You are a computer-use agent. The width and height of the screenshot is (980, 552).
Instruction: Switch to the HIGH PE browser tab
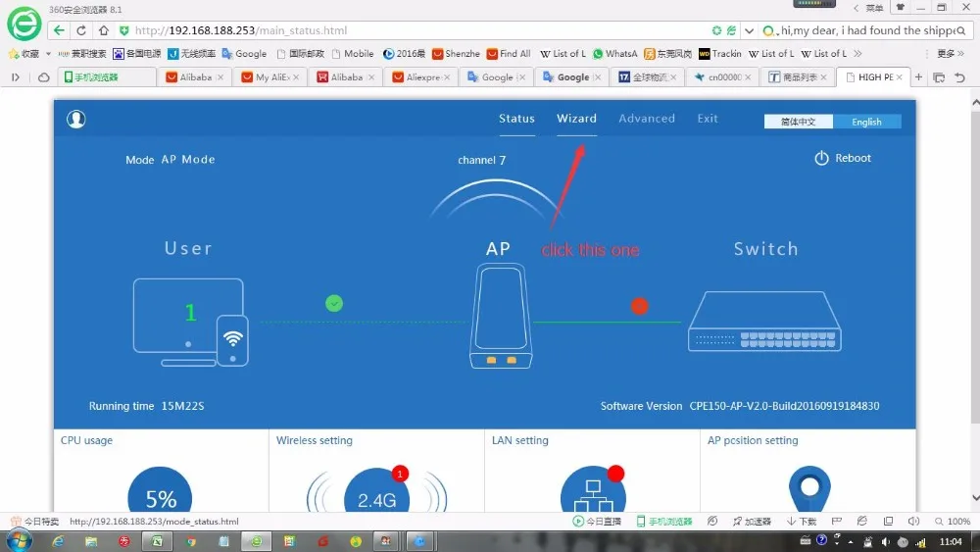click(x=873, y=76)
